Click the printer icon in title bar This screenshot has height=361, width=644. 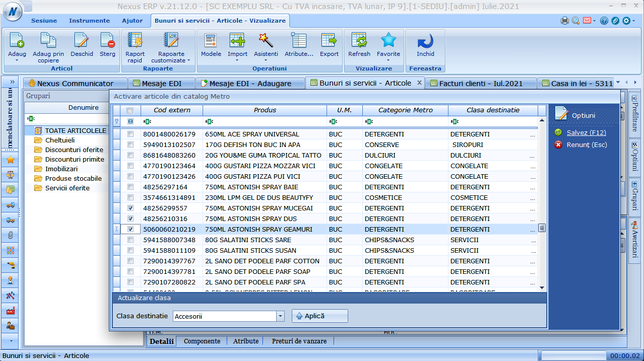click(565, 21)
